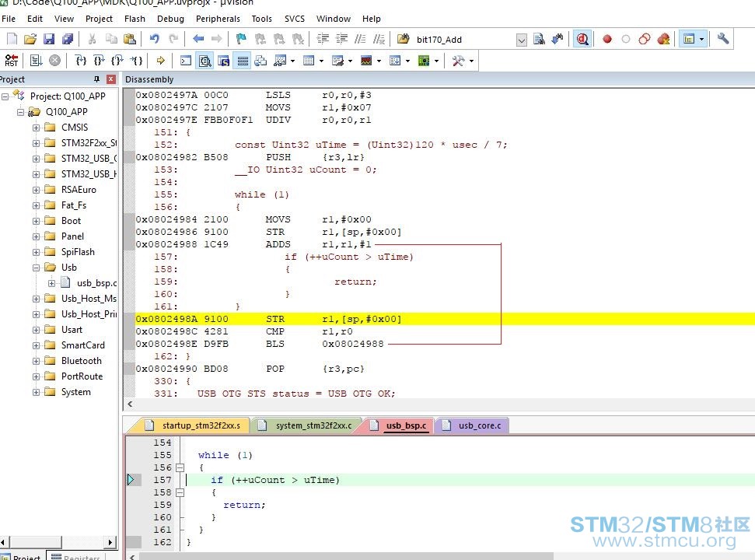Viewport: 755px width, 560px height.
Task: Reset the CPU with RST icon
Action: (12, 61)
